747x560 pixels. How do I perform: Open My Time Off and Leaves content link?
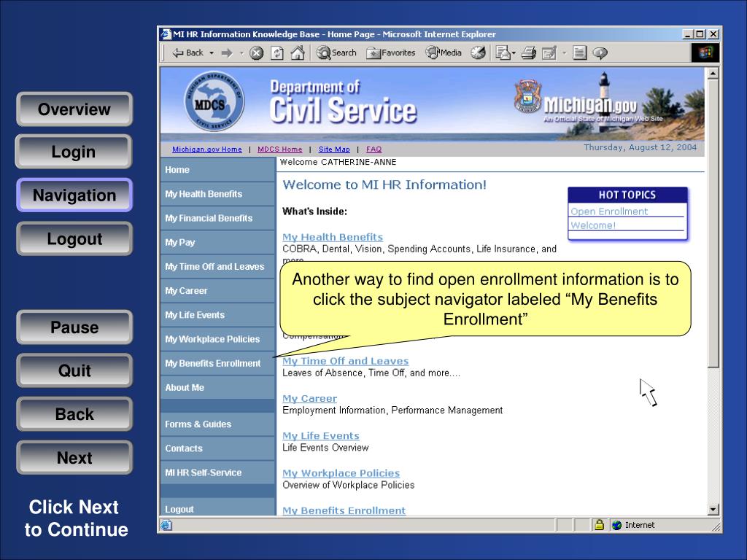click(345, 361)
